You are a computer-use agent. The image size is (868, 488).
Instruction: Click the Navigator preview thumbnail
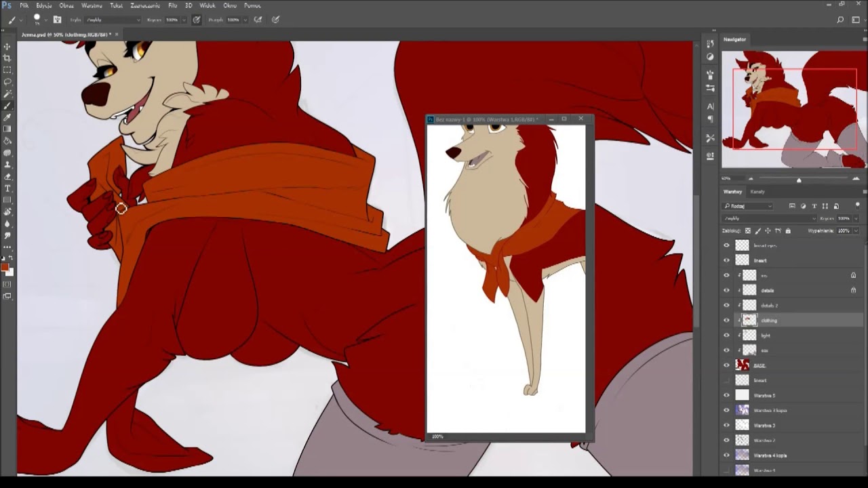(793, 109)
